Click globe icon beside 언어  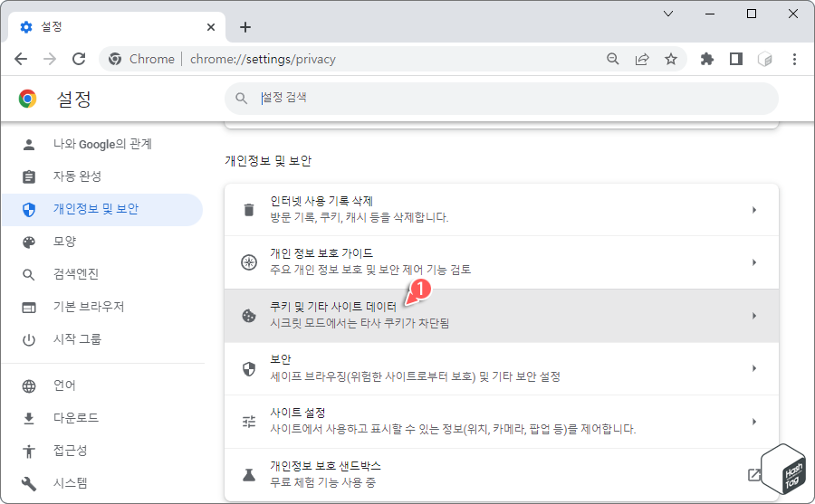[x=29, y=386]
